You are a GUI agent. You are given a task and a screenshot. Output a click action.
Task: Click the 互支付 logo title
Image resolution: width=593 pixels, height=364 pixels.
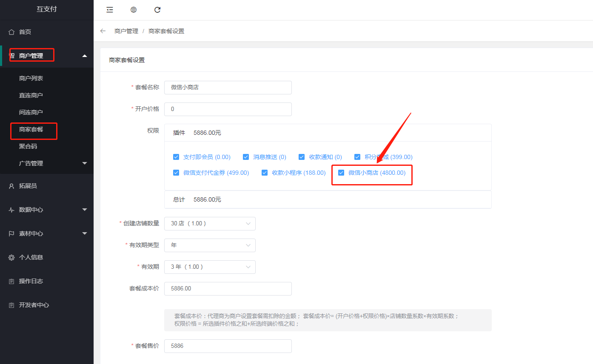point(46,9)
